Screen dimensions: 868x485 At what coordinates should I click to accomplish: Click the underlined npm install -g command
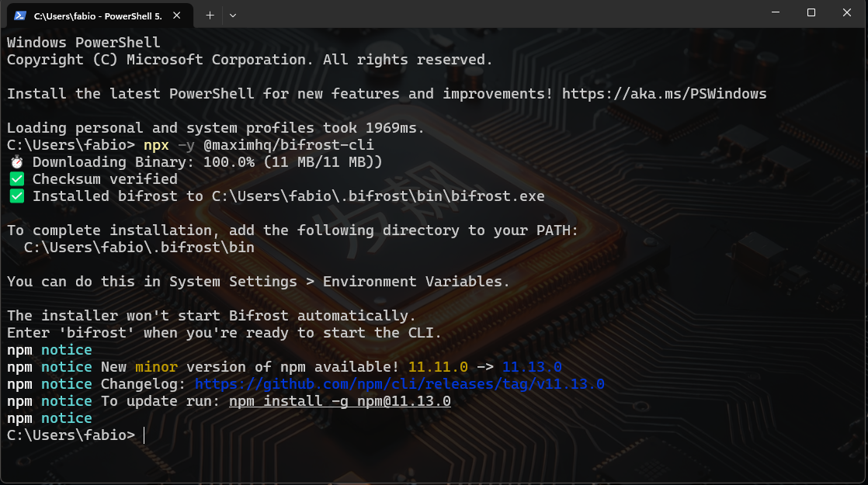point(340,401)
